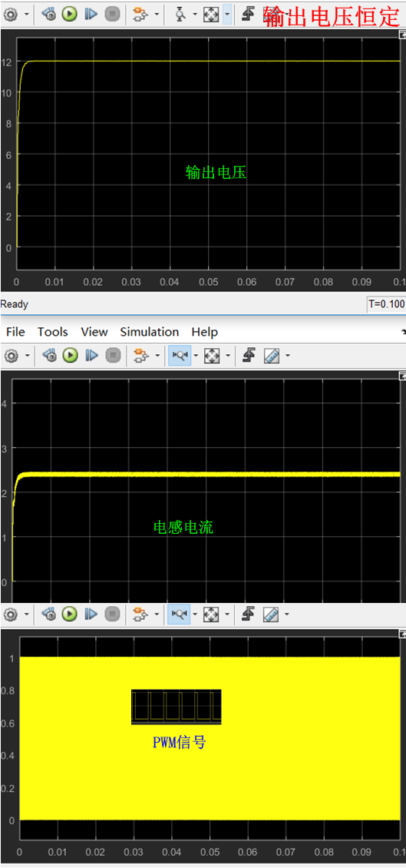The image size is (406, 868).
Task: Expand signal selector dropdown in output voltage scope
Action: point(157,15)
